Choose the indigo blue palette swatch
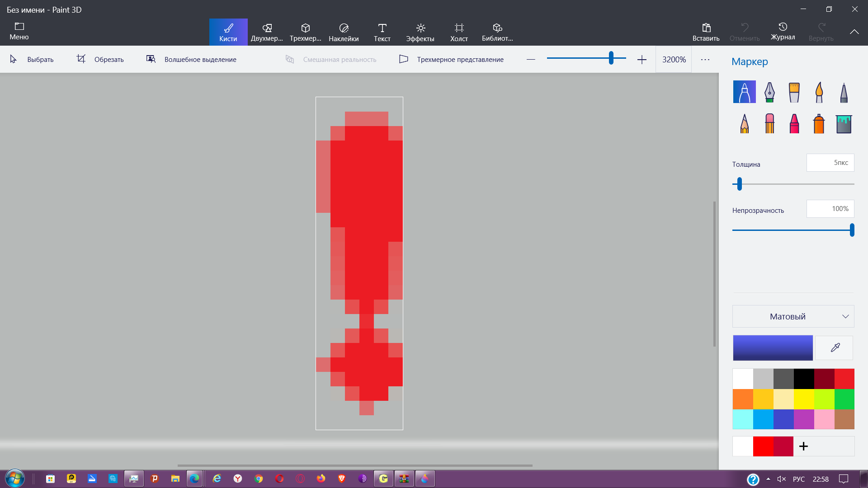 pos(783,419)
